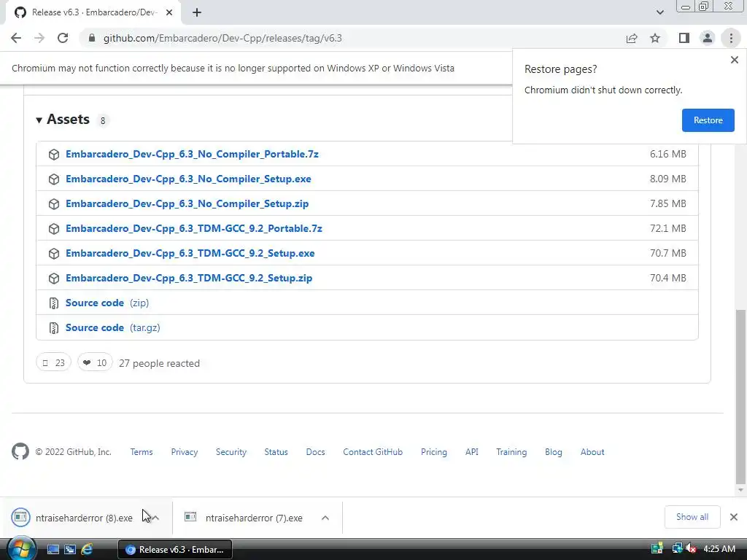The width and height of the screenshot is (747, 560).
Task: Collapse the Assets section triangle
Action: pos(39,120)
